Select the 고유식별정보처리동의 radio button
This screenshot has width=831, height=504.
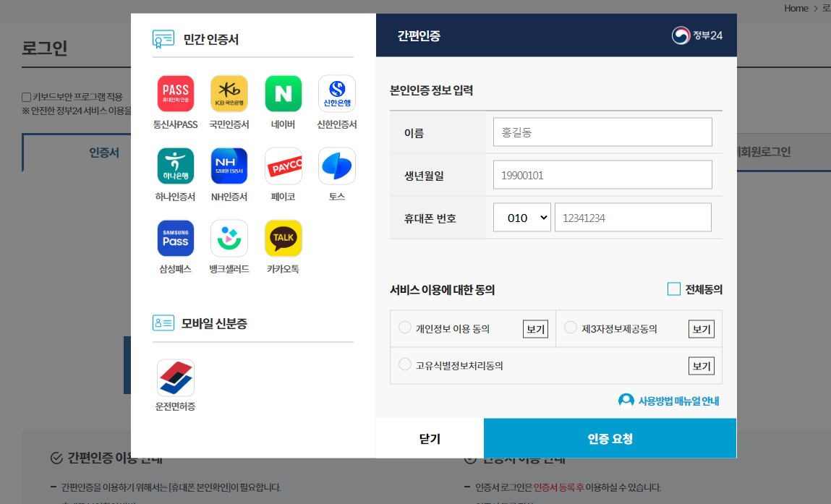coord(405,364)
